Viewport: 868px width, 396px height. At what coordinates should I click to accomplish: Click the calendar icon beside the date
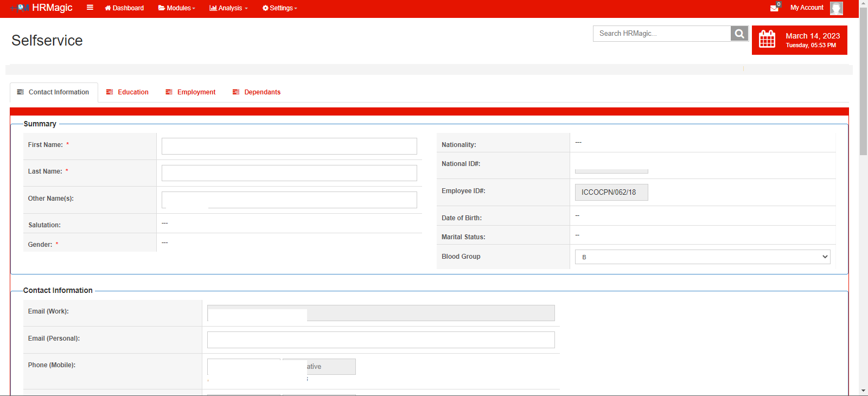(x=767, y=40)
